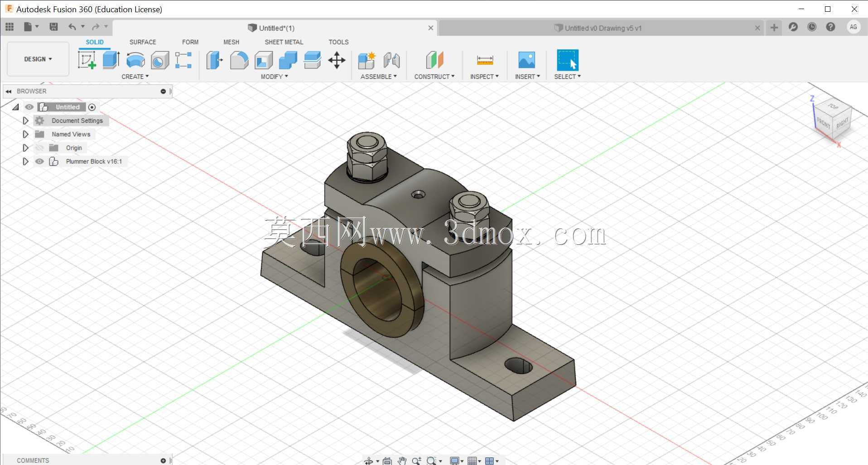Switch to the SURFACE tab

point(143,42)
